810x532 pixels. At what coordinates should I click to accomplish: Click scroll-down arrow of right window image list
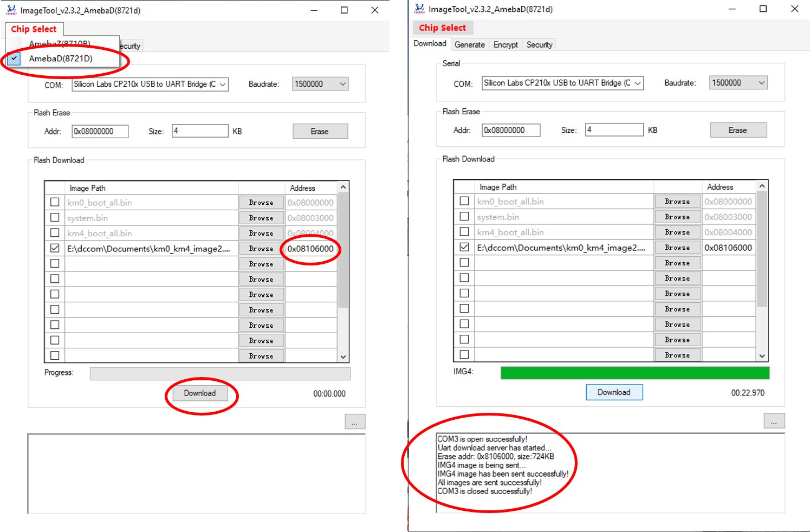click(762, 355)
